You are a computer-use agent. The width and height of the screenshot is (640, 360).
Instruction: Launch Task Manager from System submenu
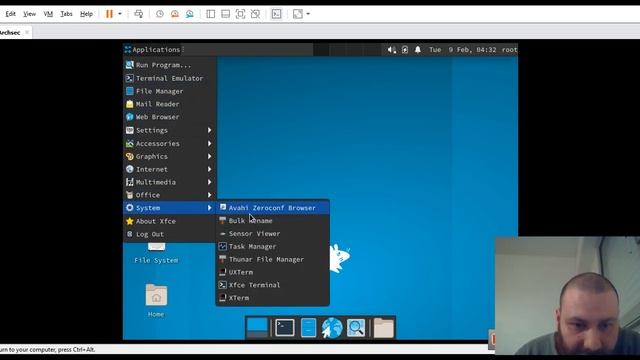pyautogui.click(x=273, y=247)
